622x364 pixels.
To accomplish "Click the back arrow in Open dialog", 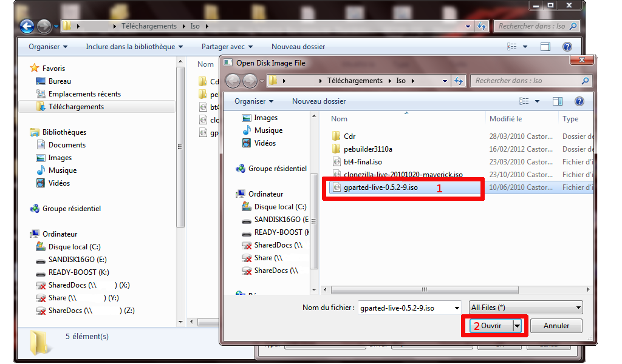I will [x=233, y=81].
